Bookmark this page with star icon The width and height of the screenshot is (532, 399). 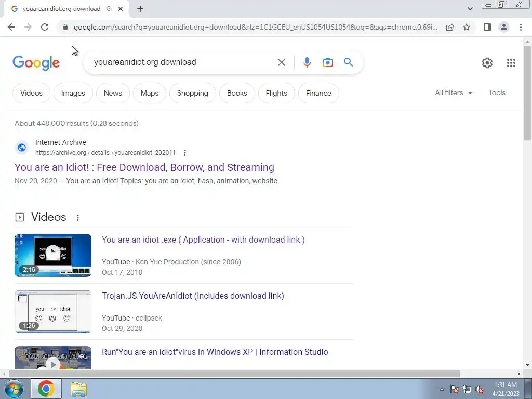pos(467,27)
